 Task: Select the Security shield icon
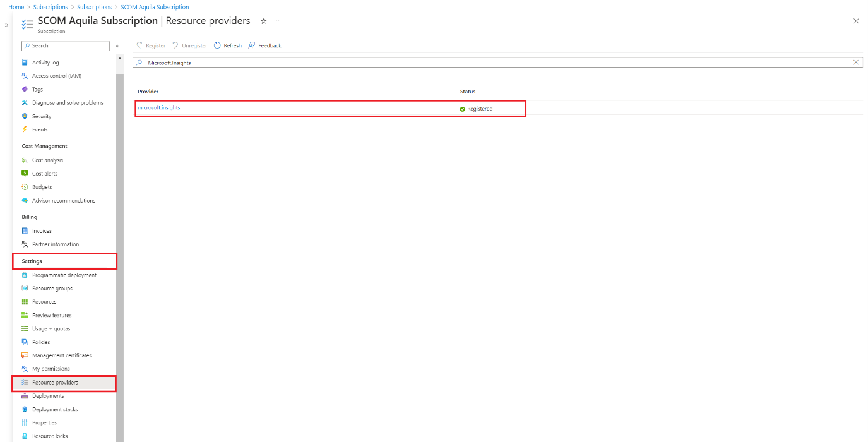[x=25, y=116]
